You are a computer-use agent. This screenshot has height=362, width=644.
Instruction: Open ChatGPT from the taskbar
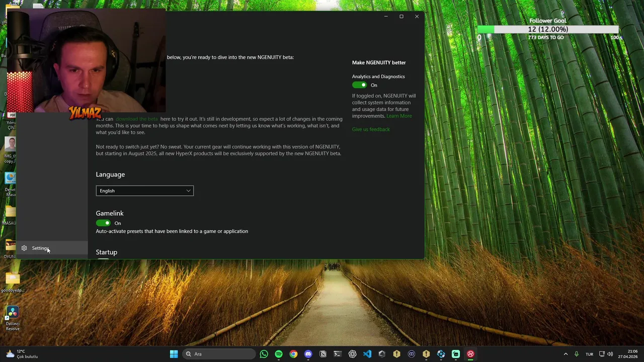352,354
